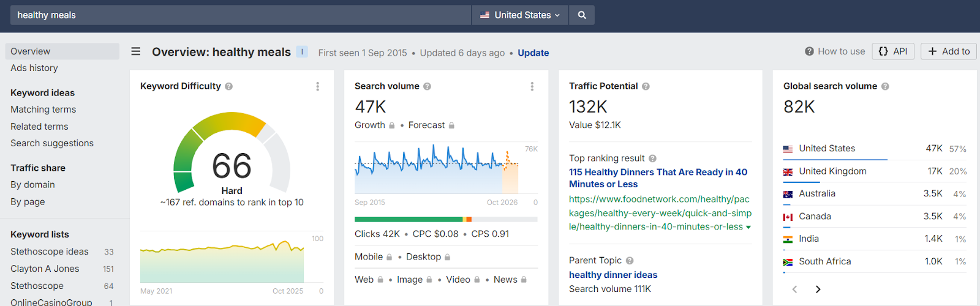Click the informational intent badge by title

302,52
